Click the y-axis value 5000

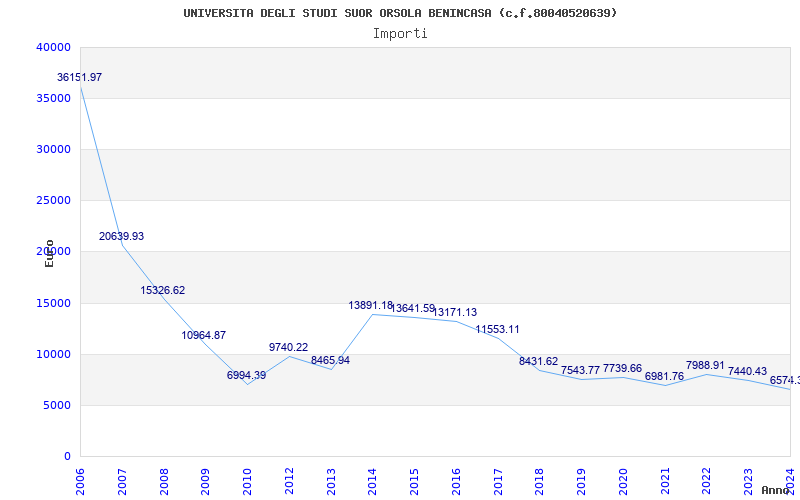click(x=57, y=406)
